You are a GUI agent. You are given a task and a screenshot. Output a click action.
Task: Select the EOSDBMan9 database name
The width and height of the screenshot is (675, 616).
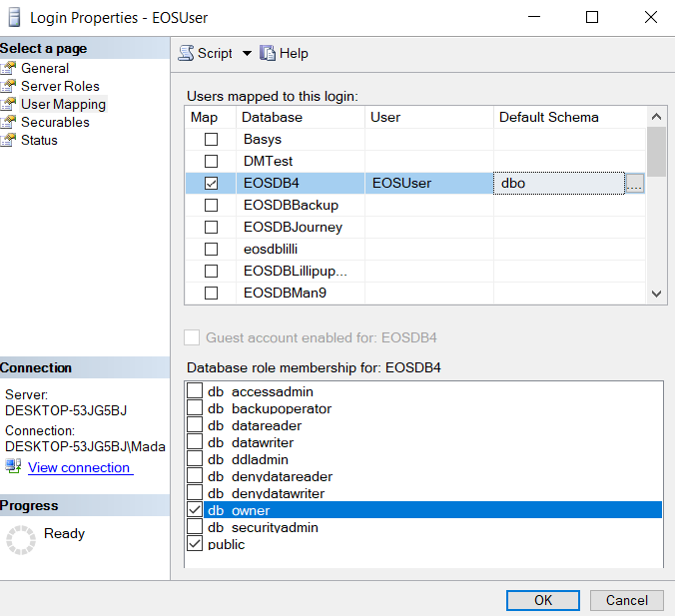coord(285,294)
